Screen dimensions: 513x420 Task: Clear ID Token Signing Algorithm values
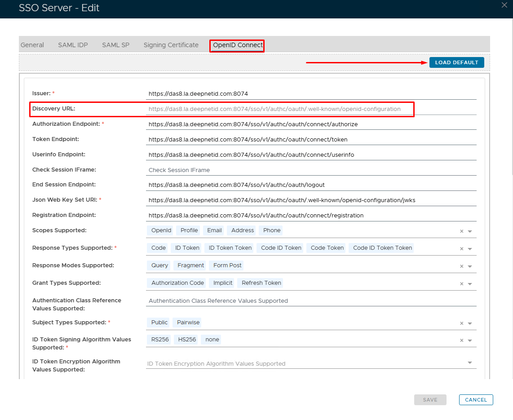461,340
